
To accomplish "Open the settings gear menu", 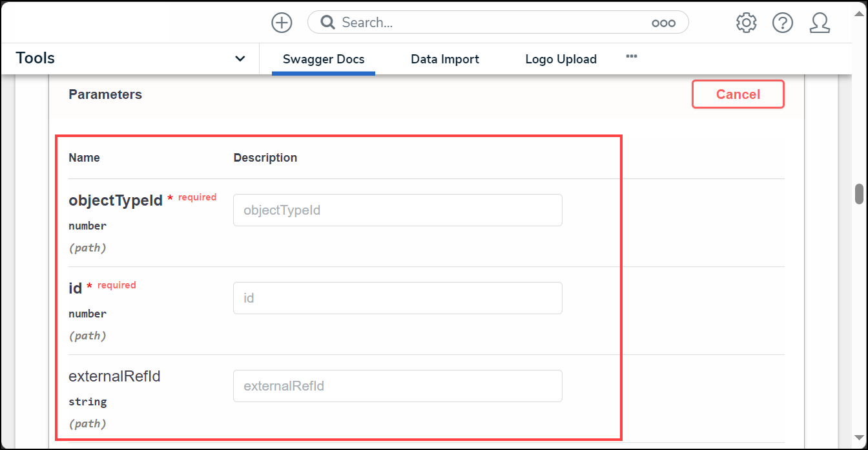I will (x=746, y=23).
